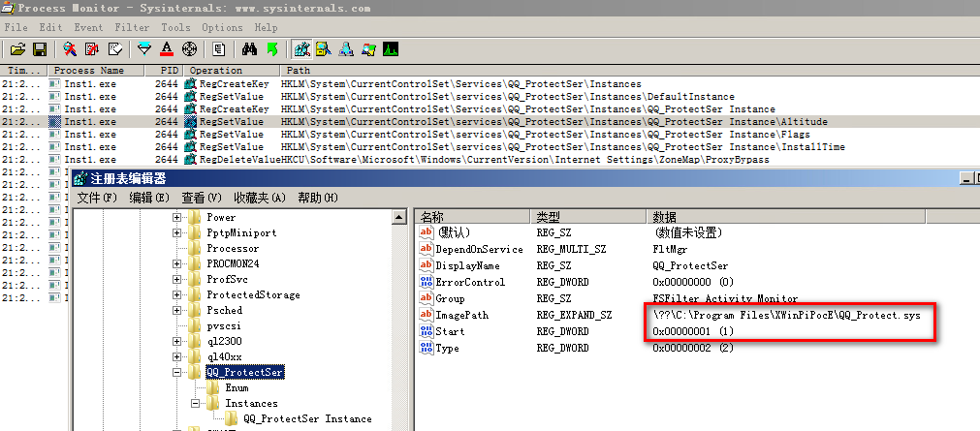Open the Edit menu in Process Monitor

click(50, 27)
